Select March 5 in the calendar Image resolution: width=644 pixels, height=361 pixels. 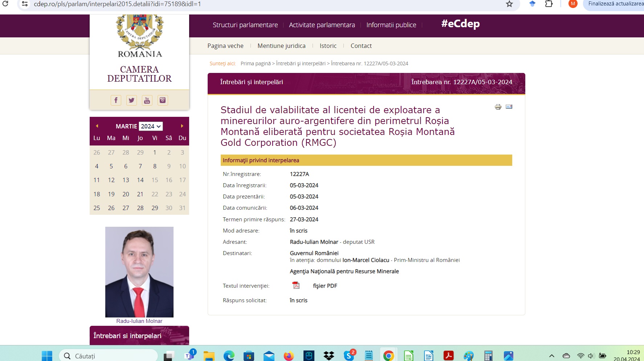pos(111,166)
